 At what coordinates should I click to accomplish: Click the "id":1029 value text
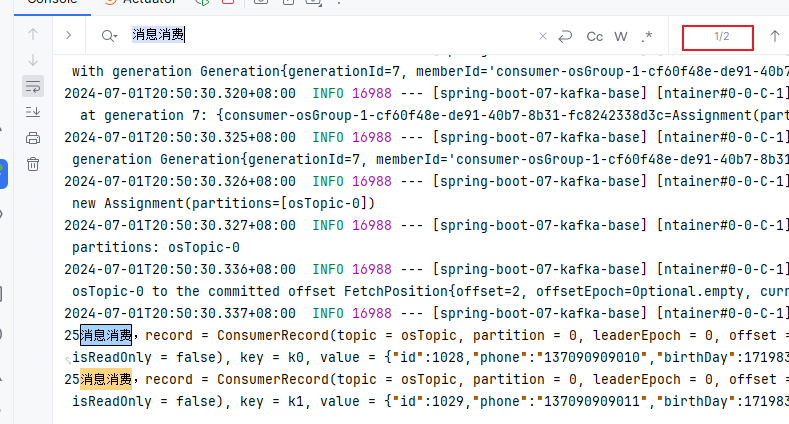428,401
